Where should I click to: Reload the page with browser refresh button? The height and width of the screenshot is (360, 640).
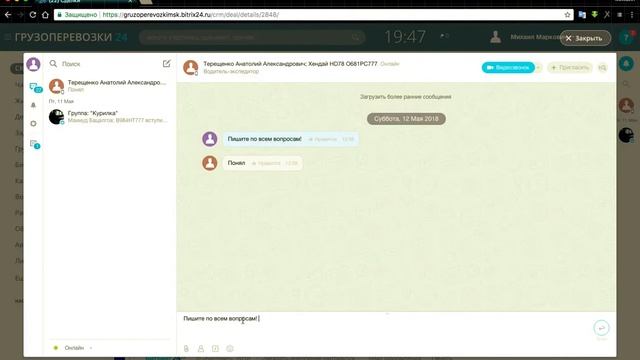click(x=33, y=15)
